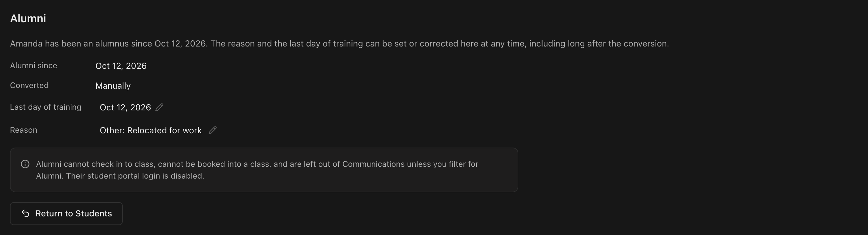Click the last day of training date text
868x235 pixels.
click(x=125, y=107)
